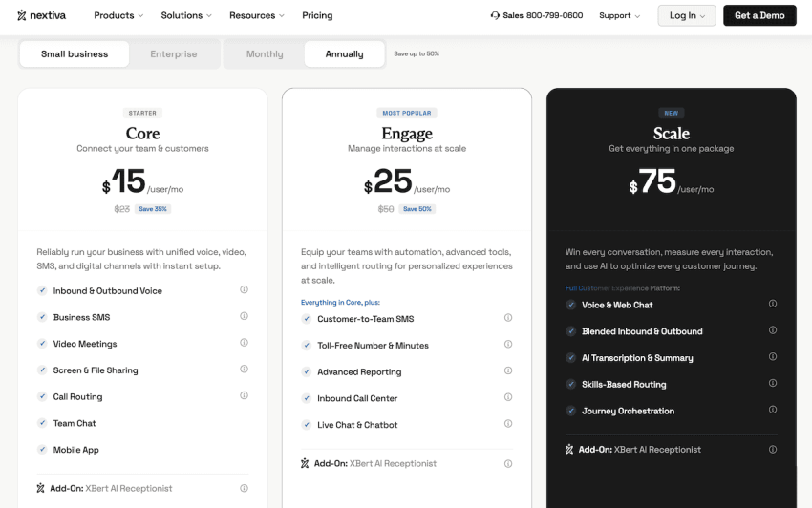Viewport: 812px width, 508px height.
Task: Show info for Voice & Web Chat
Action: pos(773,304)
